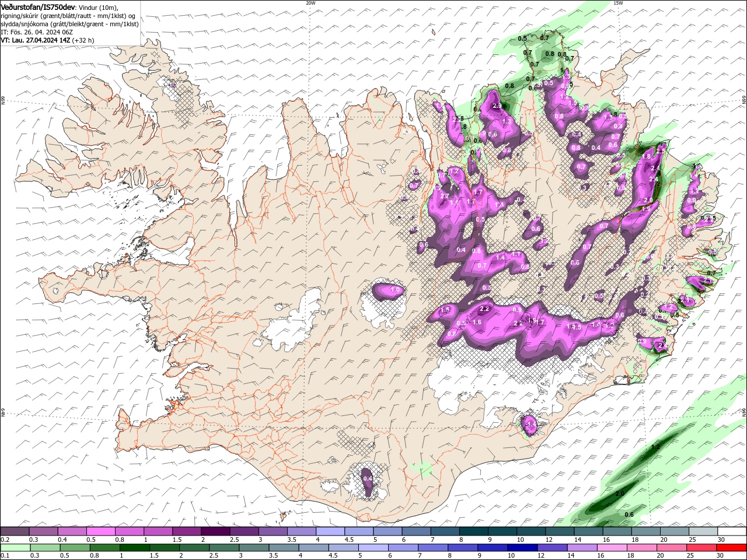Select rain legend swatch labeled 10

523,548
